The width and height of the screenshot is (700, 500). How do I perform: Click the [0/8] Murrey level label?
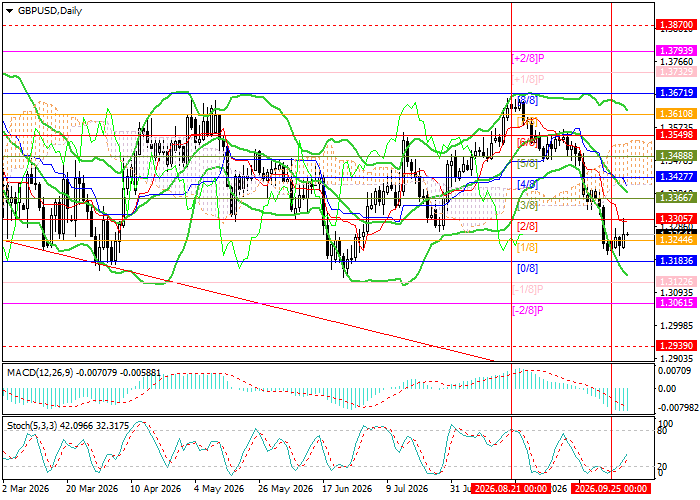pos(527,268)
